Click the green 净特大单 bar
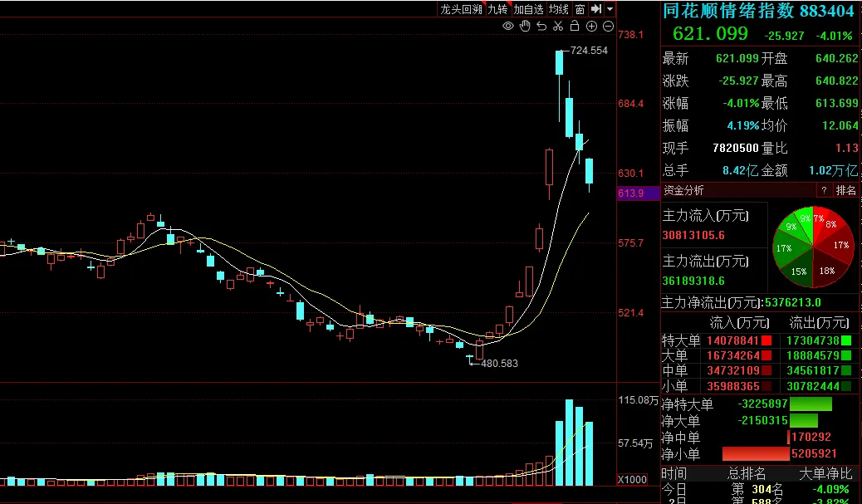The height and width of the screenshot is (504, 862). click(811, 404)
